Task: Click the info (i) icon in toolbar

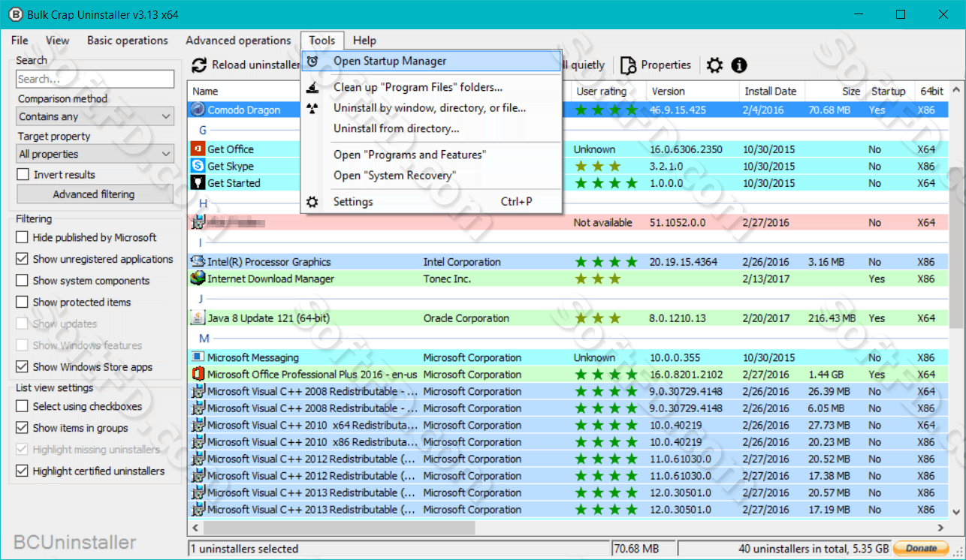Action: (x=739, y=65)
